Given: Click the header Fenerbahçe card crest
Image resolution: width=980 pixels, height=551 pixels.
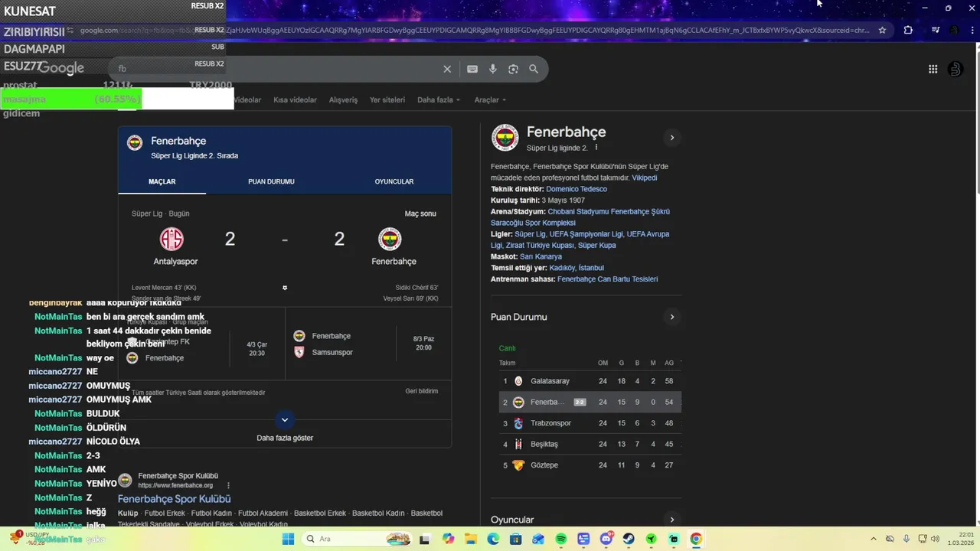Looking at the screenshot, I should point(135,143).
